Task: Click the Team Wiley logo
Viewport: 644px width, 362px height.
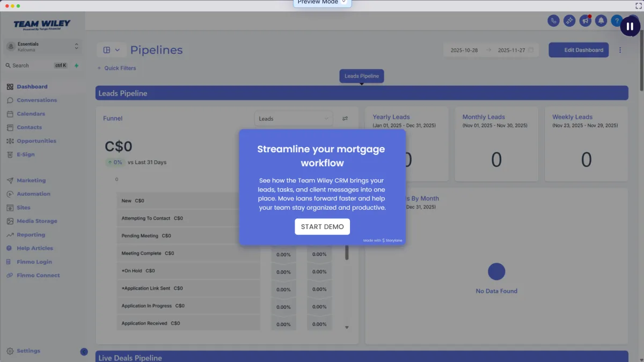Action: 42,25
